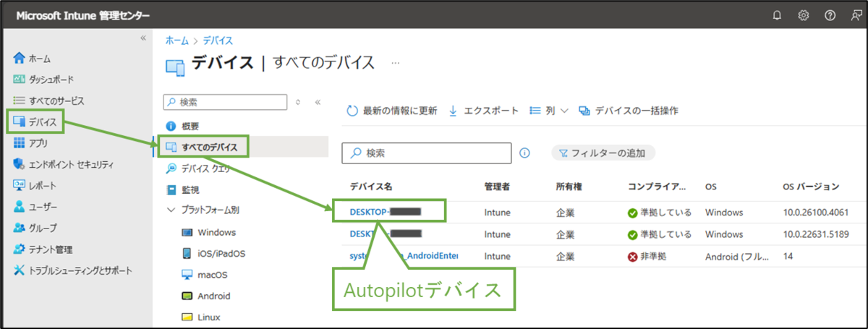Image resolution: width=868 pixels, height=329 pixels.
Task: Sort by OS バージョン column header
Action: point(811,187)
